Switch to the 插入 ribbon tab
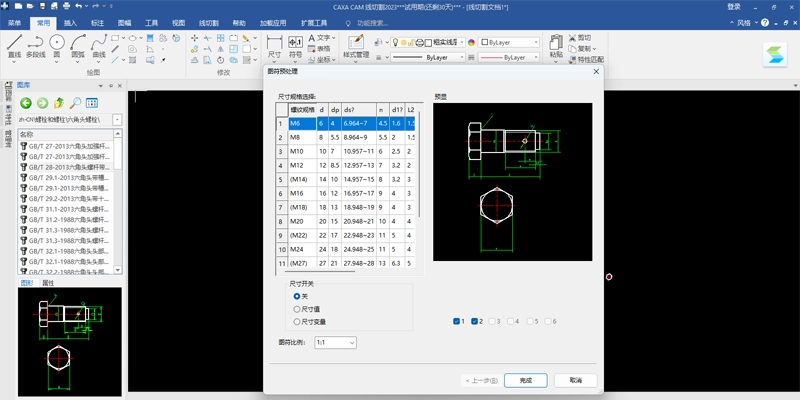This screenshot has width=800, height=400. [x=70, y=23]
